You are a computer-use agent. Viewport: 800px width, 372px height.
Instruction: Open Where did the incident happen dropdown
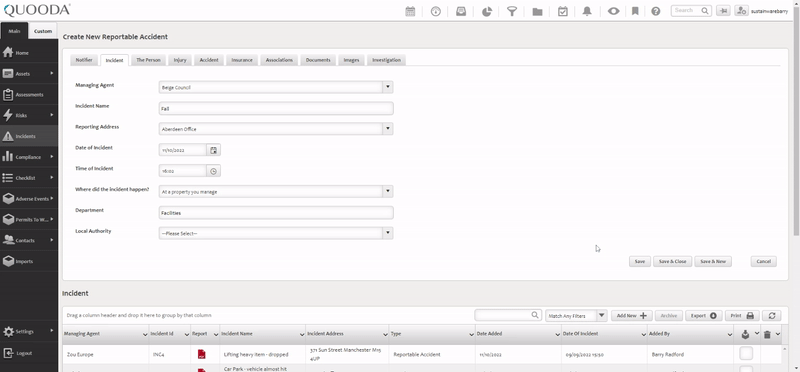click(x=388, y=192)
